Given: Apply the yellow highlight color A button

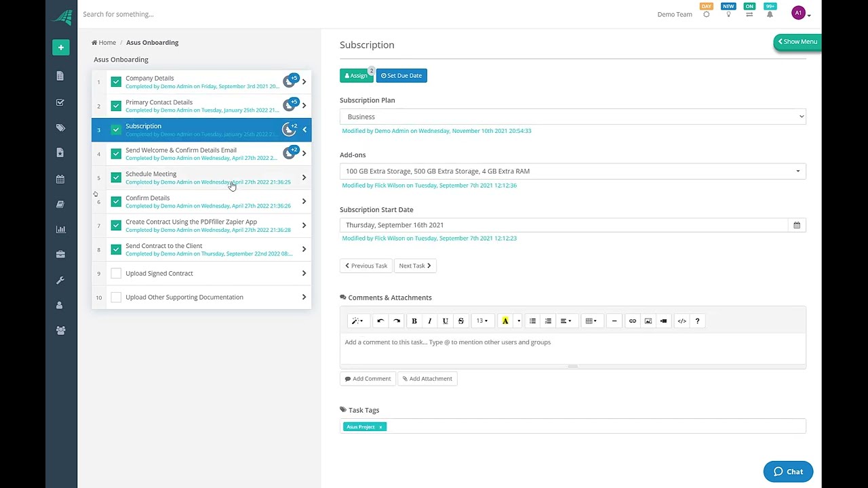Looking at the screenshot, I should point(505,321).
